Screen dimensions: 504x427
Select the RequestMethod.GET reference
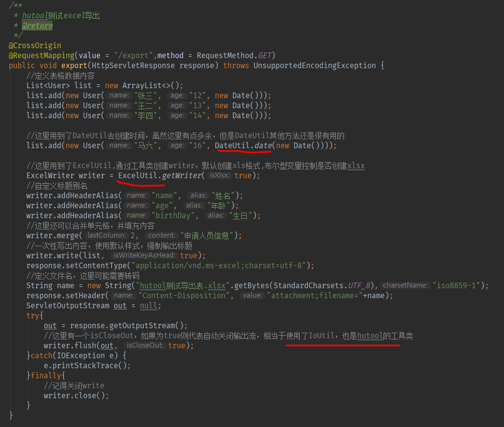click(239, 55)
